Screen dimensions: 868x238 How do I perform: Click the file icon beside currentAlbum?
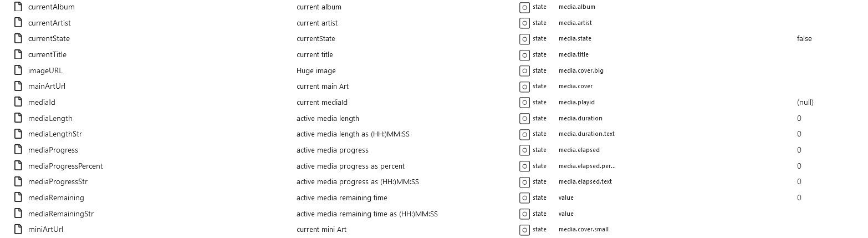click(x=18, y=7)
